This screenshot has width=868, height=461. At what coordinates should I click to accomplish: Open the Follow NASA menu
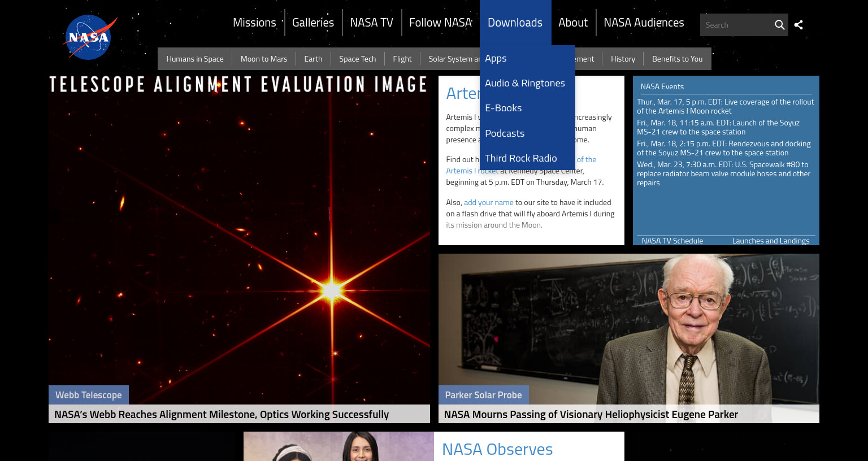tap(440, 23)
